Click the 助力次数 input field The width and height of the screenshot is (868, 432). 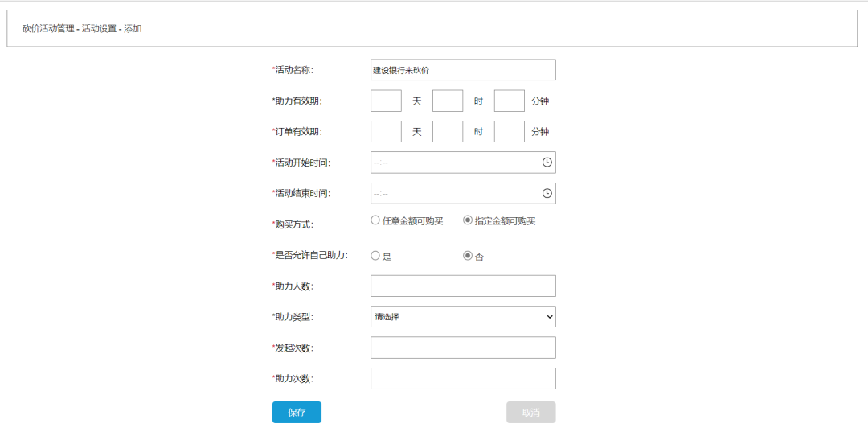[x=463, y=378]
